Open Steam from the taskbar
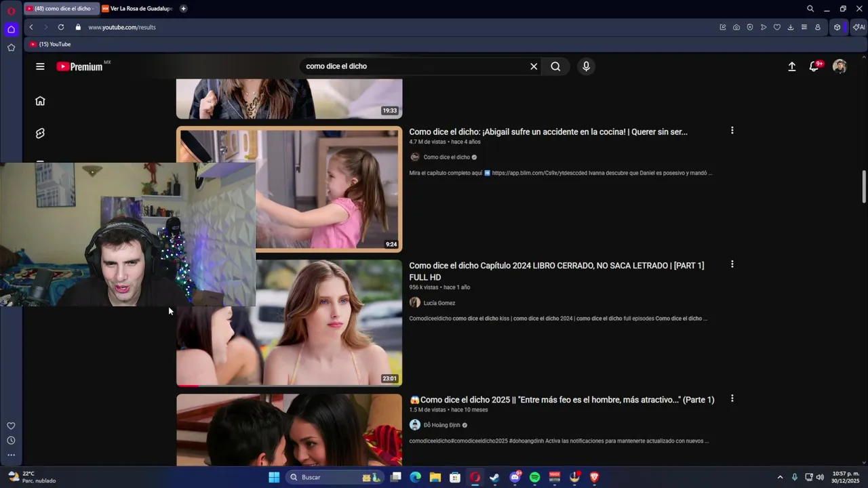The width and height of the screenshot is (868, 488). pyautogui.click(x=494, y=477)
